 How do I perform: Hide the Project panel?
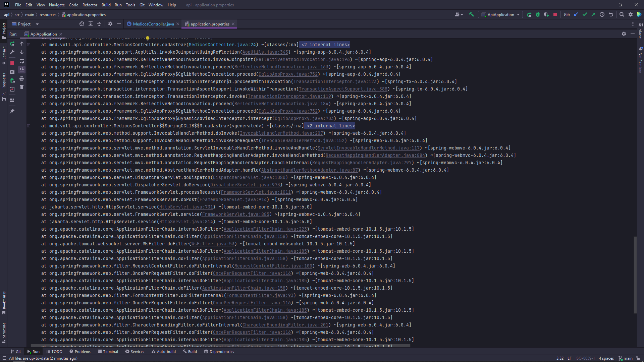(119, 24)
